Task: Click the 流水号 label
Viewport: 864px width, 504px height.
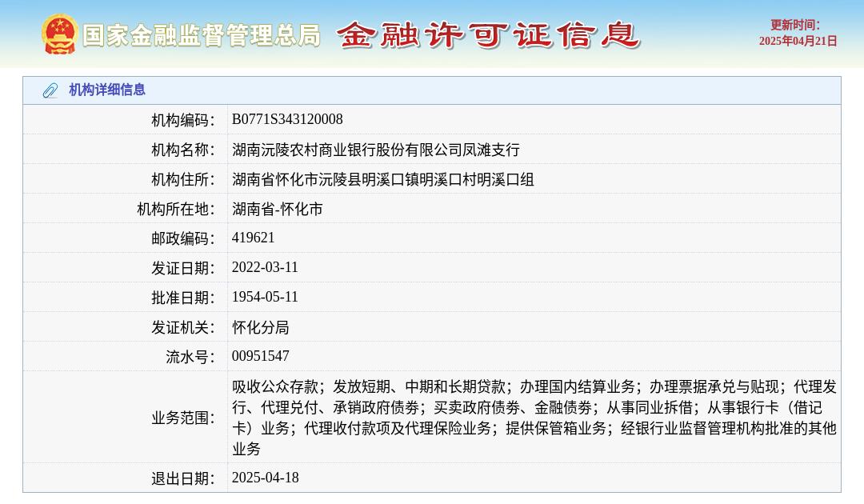Action: point(190,357)
